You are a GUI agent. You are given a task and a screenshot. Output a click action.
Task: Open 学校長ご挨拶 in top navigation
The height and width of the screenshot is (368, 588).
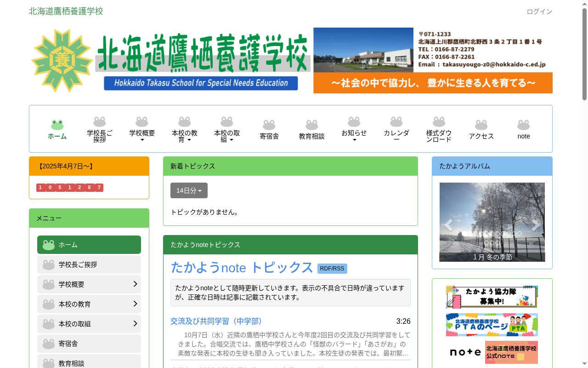(100, 136)
